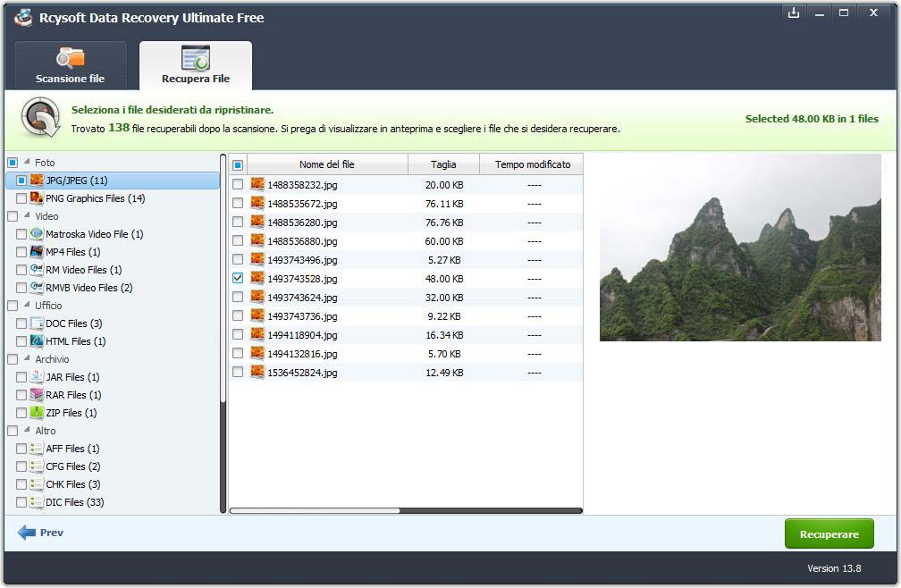The width and height of the screenshot is (901, 588).
Task: Click the download icon in title bar
Action: point(792,13)
